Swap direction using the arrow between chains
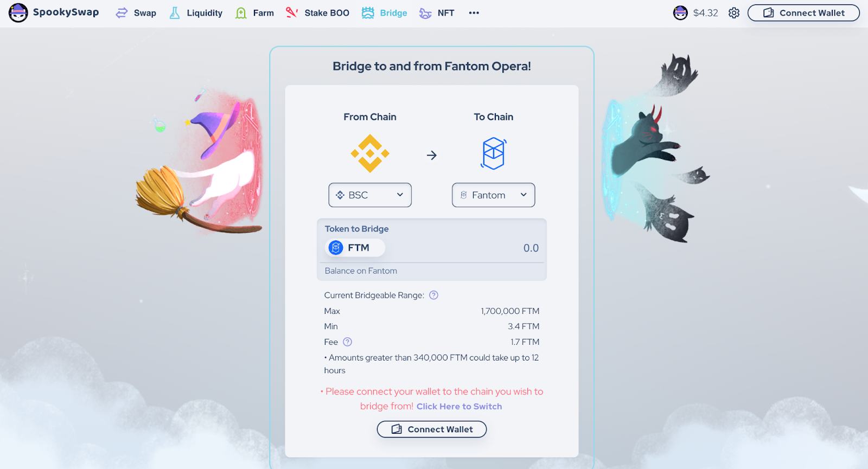This screenshot has height=469, width=868. click(432, 156)
